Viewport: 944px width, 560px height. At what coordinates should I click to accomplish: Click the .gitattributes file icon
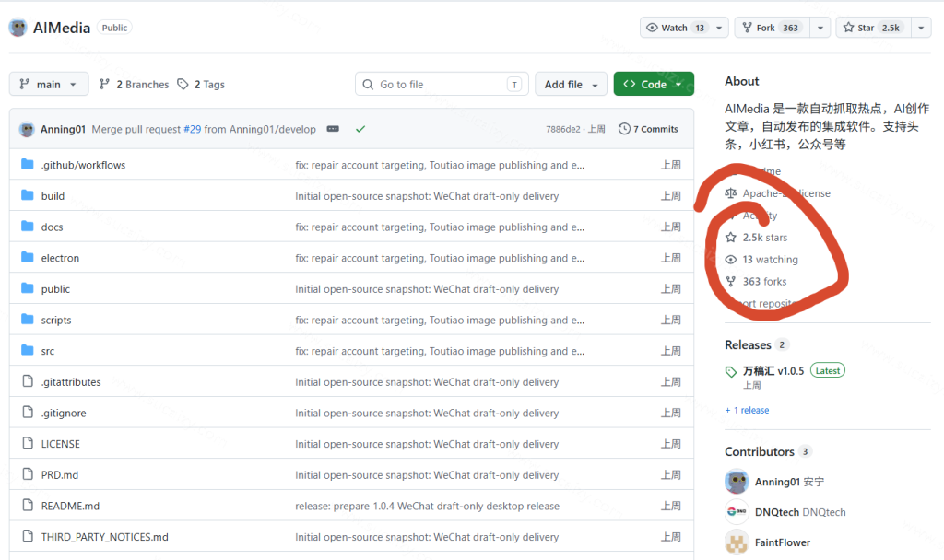[x=27, y=381]
